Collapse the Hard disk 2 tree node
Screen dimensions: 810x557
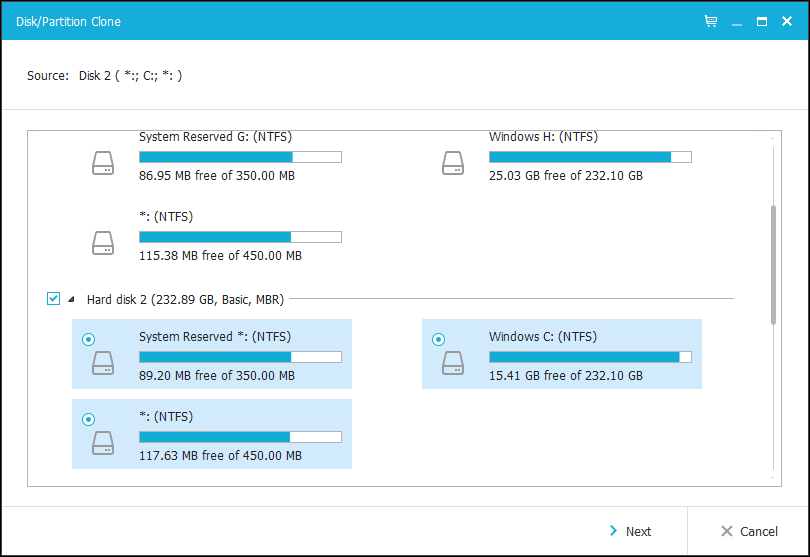point(71,299)
